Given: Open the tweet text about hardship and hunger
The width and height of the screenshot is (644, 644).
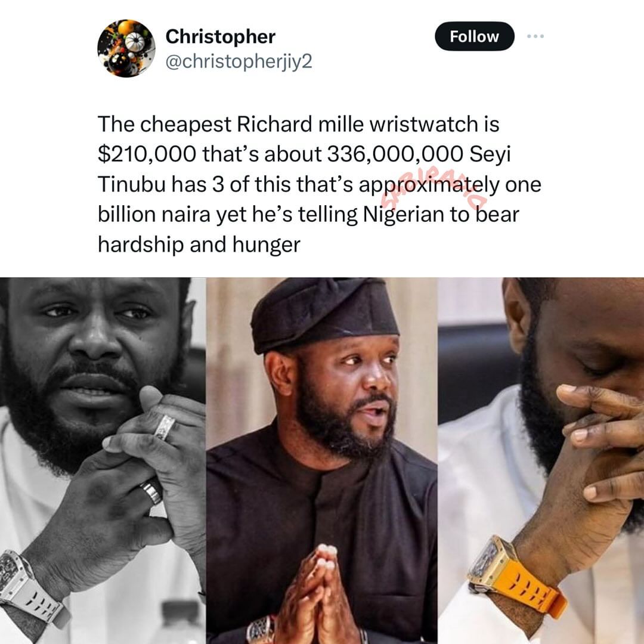Looking at the screenshot, I should (x=319, y=184).
